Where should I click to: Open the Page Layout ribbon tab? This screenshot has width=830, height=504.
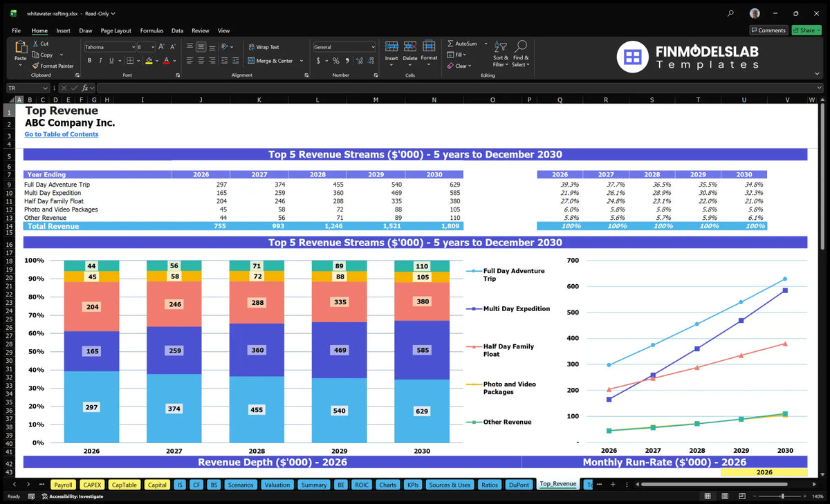(x=116, y=30)
